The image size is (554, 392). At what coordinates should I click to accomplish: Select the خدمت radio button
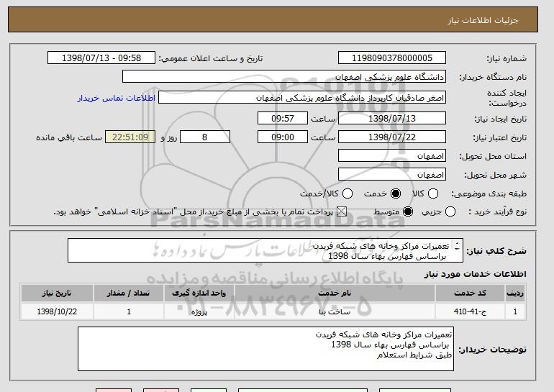coord(396,193)
